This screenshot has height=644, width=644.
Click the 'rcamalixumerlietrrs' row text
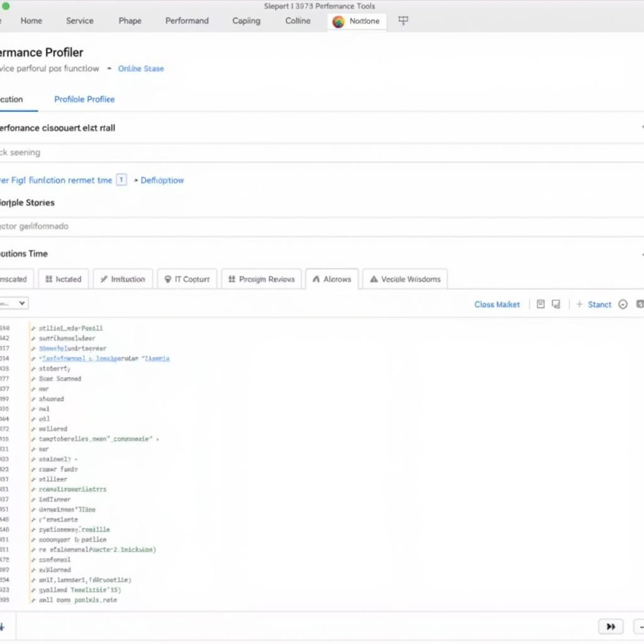tap(72, 489)
